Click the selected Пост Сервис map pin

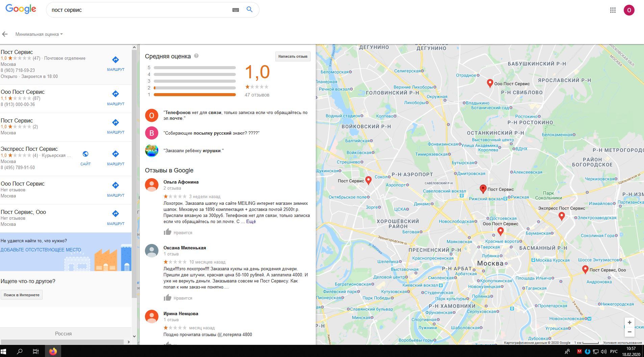tap(483, 189)
